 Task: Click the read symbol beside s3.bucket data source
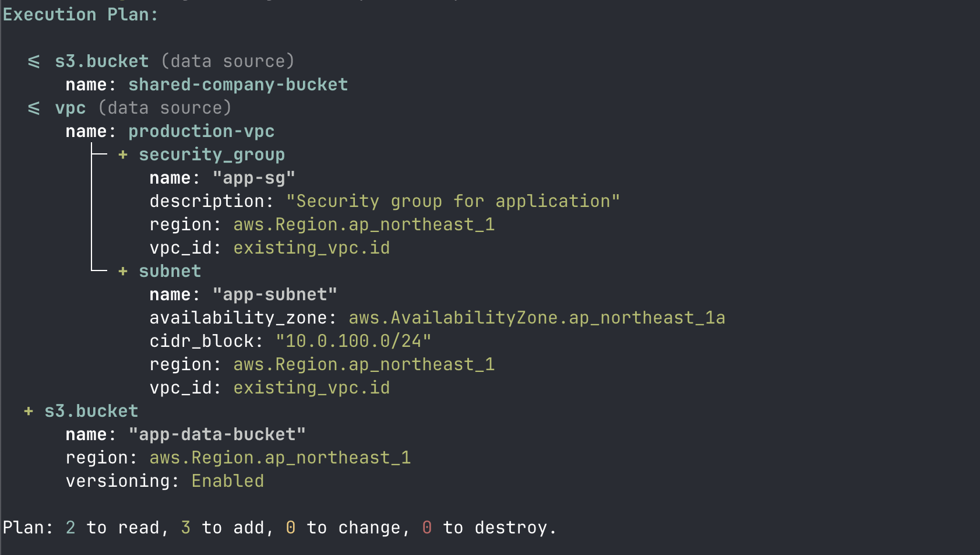point(34,61)
